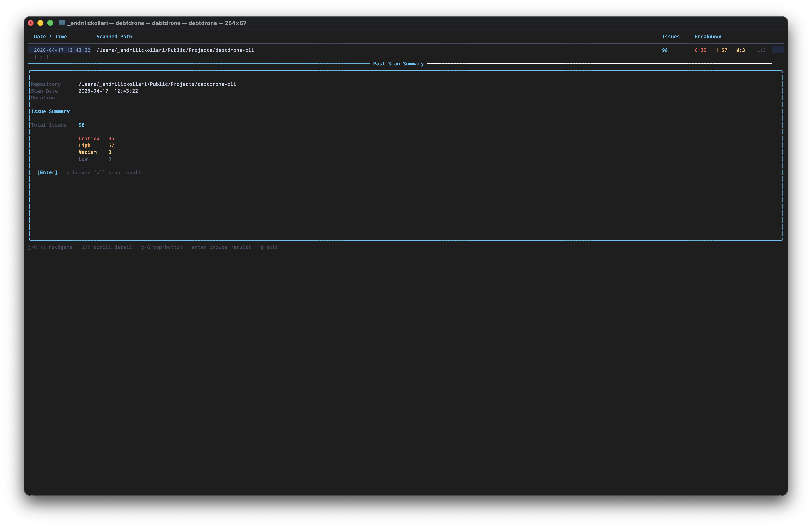The image size is (812, 527).
Task: Click the H:57 high count in Breakdown
Action: (x=721, y=50)
